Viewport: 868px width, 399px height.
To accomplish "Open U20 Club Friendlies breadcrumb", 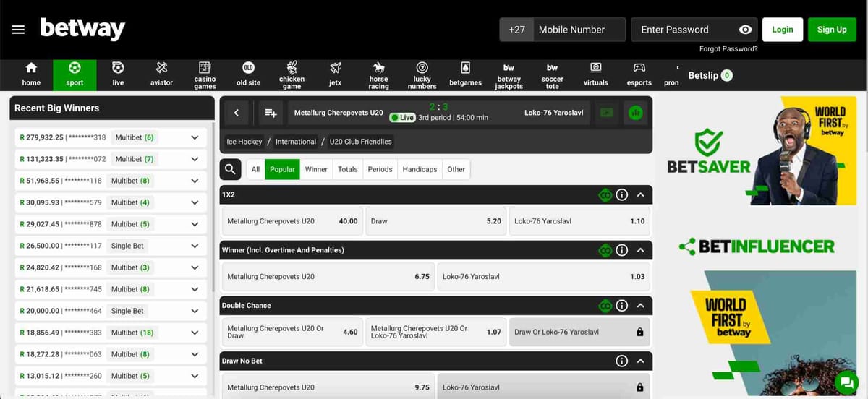I will (x=360, y=142).
